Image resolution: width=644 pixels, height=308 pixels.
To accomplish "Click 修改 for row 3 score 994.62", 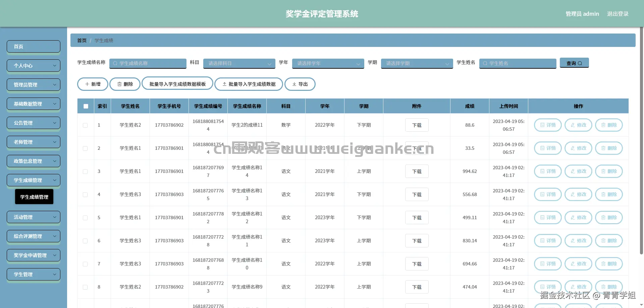I will (578, 171).
